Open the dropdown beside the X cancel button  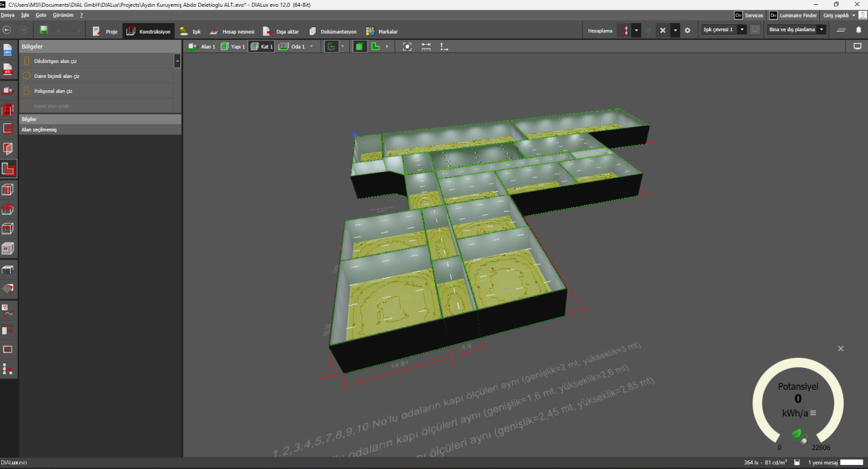(675, 30)
